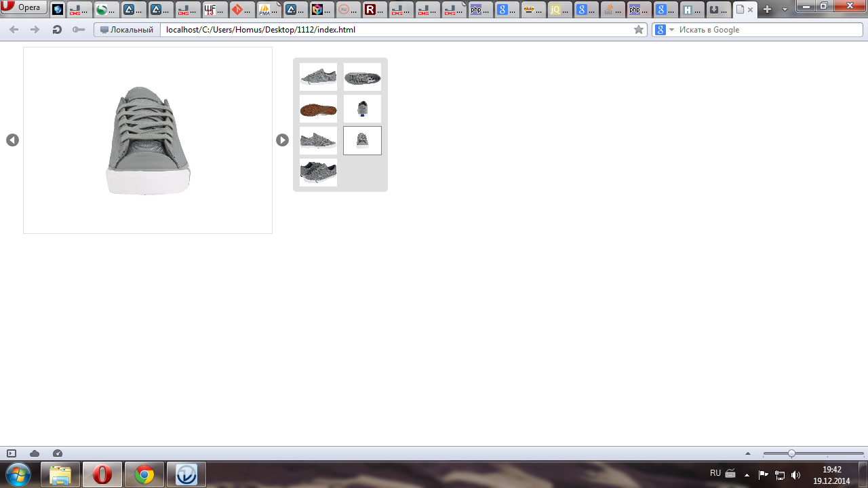Select the shoe sole thumbnail
This screenshot has height=488, width=868.
tap(319, 108)
